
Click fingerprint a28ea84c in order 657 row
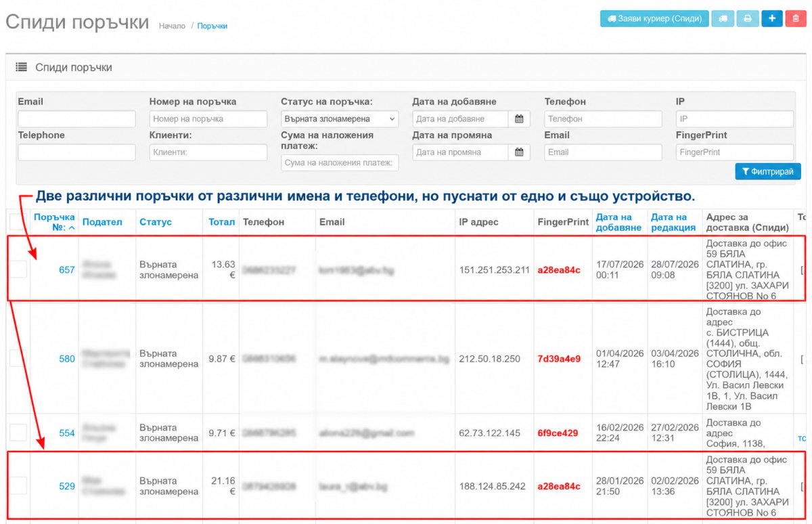559,270
